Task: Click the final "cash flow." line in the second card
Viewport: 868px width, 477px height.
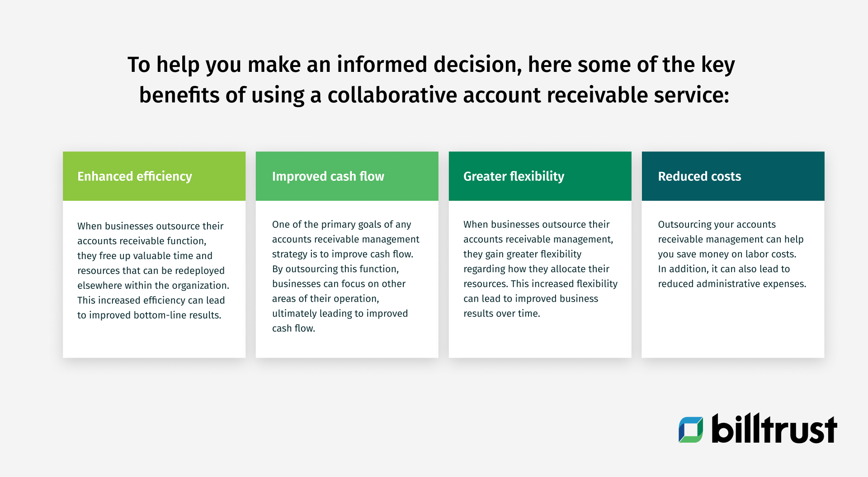Action: click(293, 329)
